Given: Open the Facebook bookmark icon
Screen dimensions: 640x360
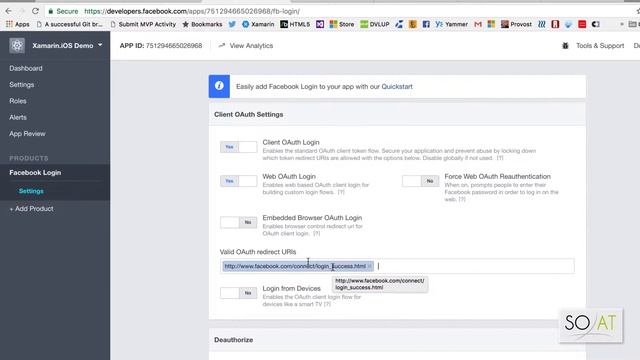Looking at the screenshot, I should 426,24.
